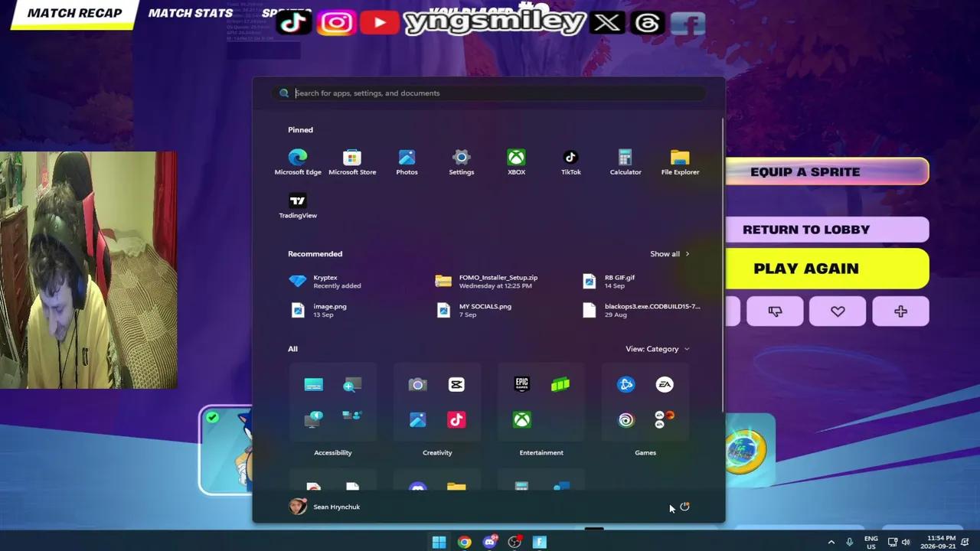Launch Battle.net in the Games group
The image size is (980, 551).
pos(626,384)
